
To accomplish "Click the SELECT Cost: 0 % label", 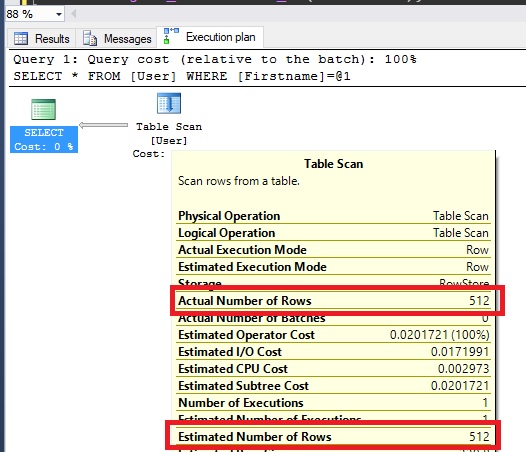I will tap(44, 140).
